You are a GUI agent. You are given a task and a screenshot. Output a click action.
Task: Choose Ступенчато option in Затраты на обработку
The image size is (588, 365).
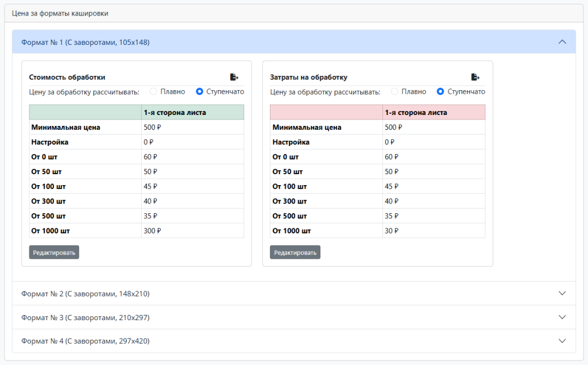(x=440, y=91)
